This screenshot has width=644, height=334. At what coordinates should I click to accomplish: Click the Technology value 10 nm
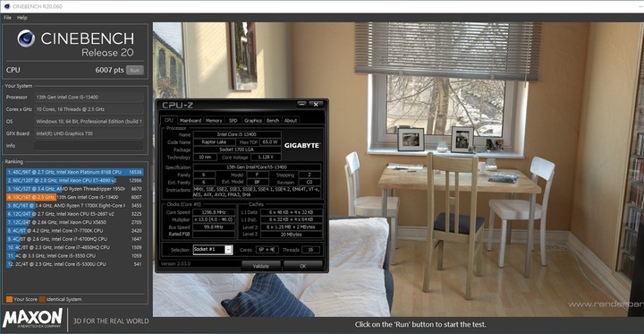pos(204,158)
